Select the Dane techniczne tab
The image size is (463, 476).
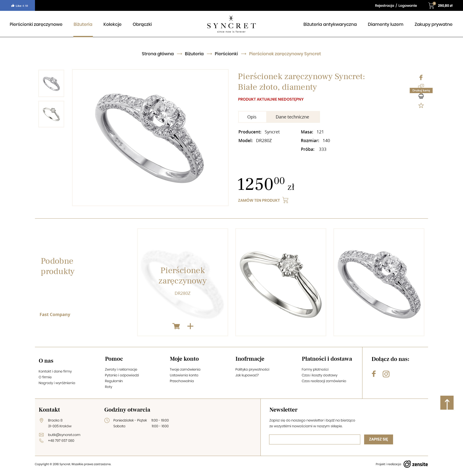point(293,117)
